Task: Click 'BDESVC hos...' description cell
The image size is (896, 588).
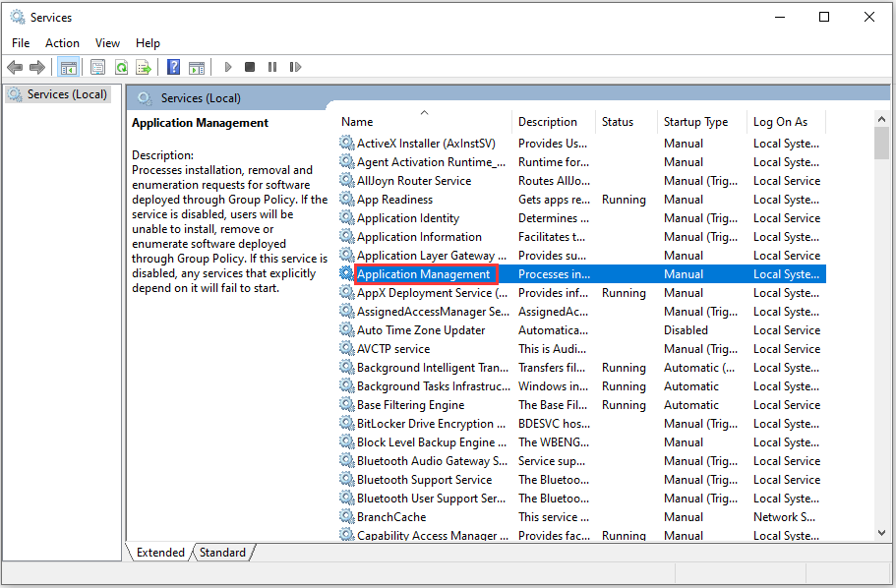Action: tap(554, 424)
